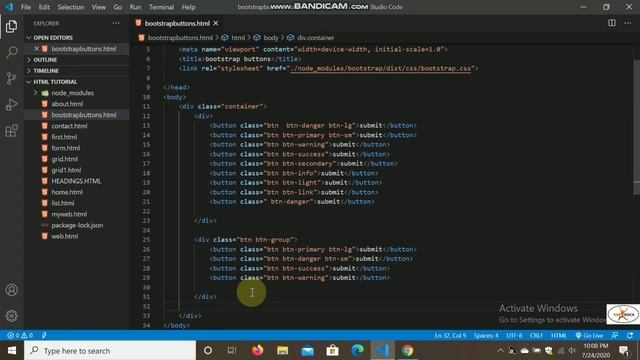Open the View menu
Image resolution: width=640 pixels, height=360 pixels.
coord(98,7)
